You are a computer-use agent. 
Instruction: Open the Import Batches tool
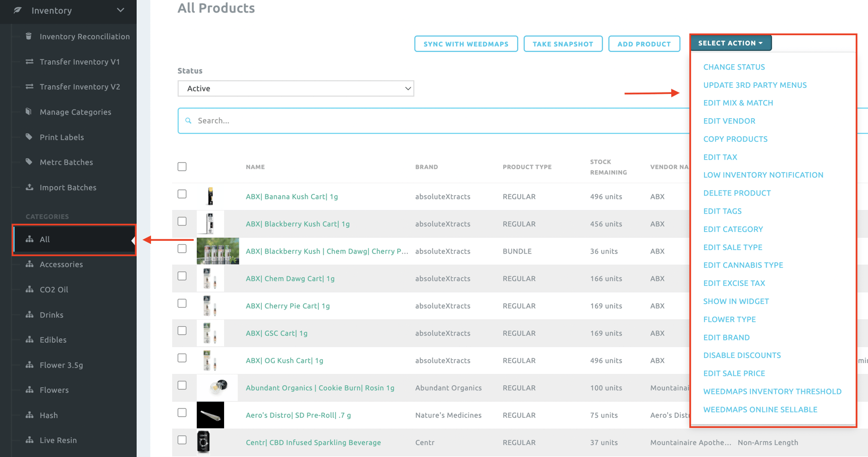[x=68, y=187]
